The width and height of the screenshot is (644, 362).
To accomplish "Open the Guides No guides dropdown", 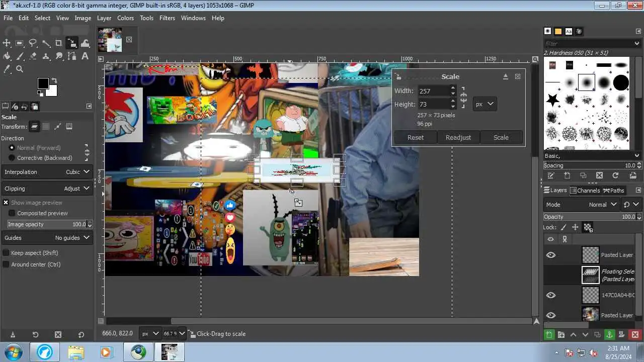I will coord(47,238).
